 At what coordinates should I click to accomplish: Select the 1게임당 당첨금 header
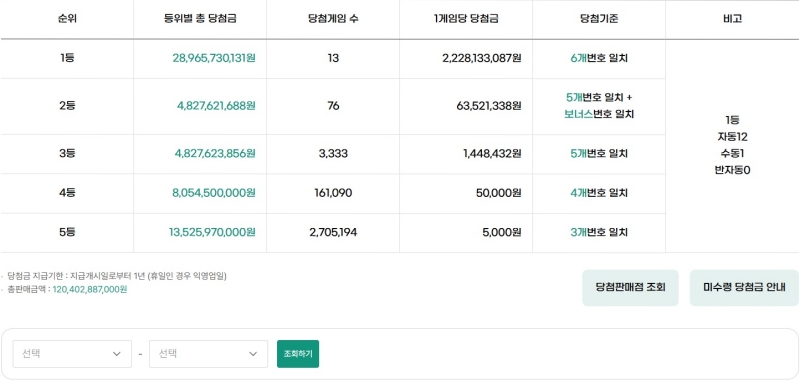click(465, 19)
